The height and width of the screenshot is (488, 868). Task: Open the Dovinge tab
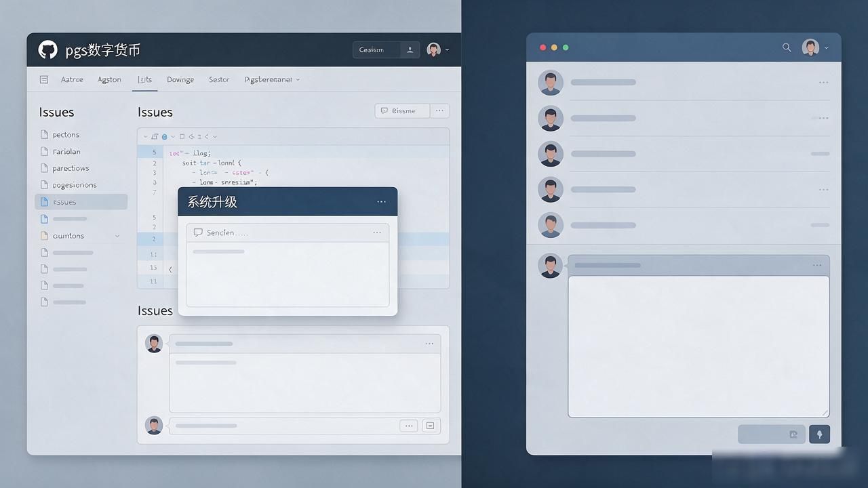[x=180, y=79]
